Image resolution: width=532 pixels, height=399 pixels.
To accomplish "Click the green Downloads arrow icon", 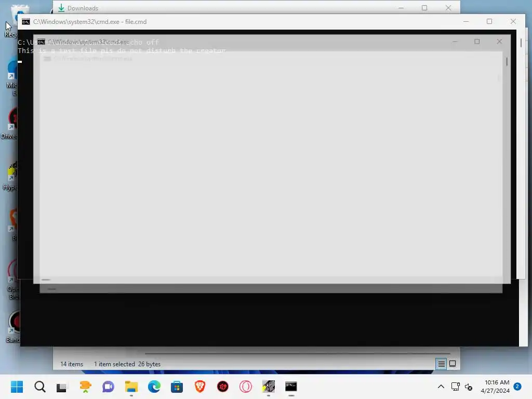I will click(x=61, y=8).
